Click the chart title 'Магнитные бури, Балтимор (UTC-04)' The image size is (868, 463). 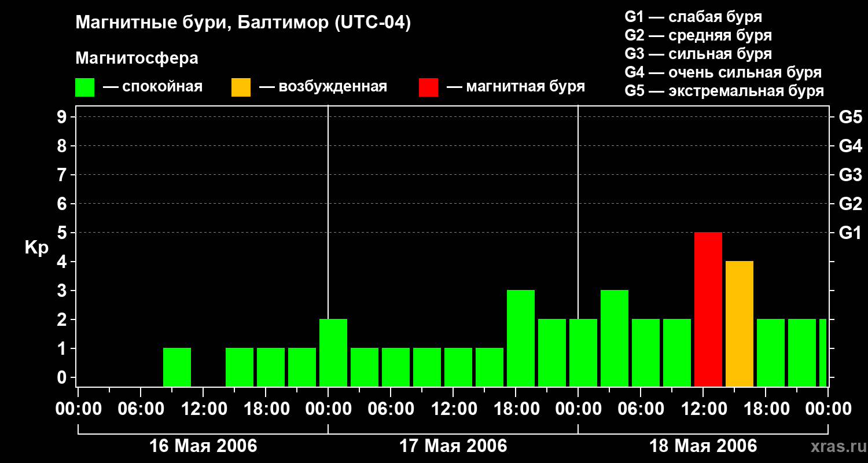(243, 23)
